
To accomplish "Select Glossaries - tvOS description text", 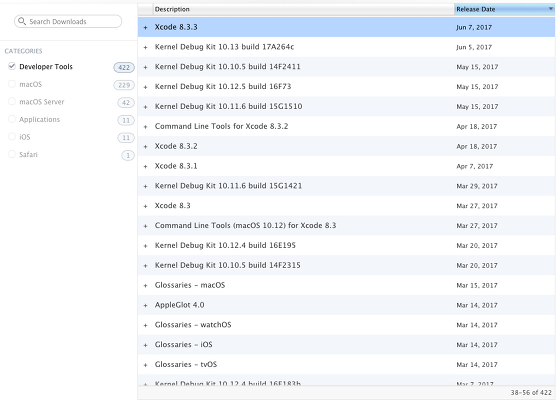I will tap(186, 364).
